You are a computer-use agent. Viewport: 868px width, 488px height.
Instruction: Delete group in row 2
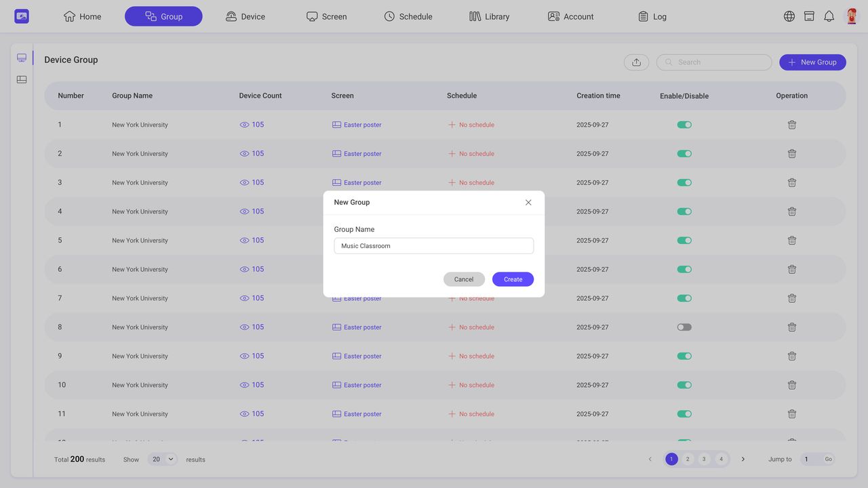[791, 154]
